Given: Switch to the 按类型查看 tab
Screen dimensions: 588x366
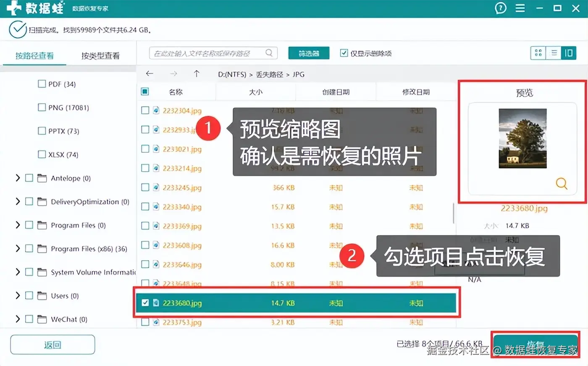Looking at the screenshot, I should click(x=100, y=55).
